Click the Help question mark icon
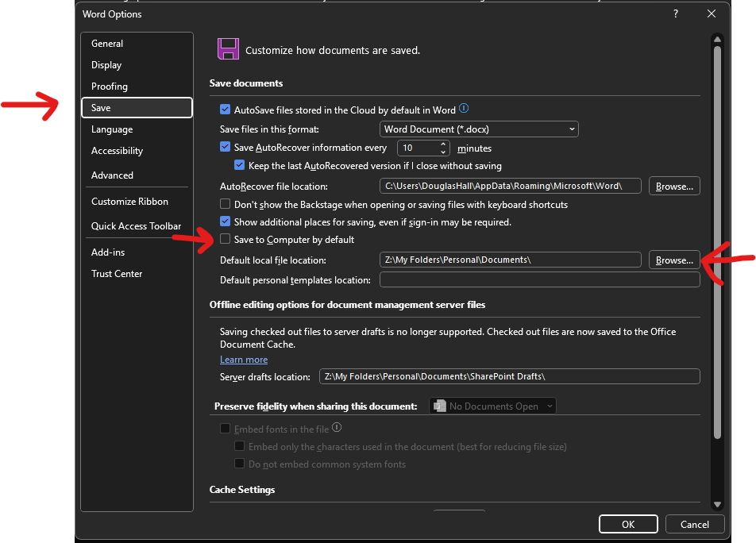 (x=676, y=13)
